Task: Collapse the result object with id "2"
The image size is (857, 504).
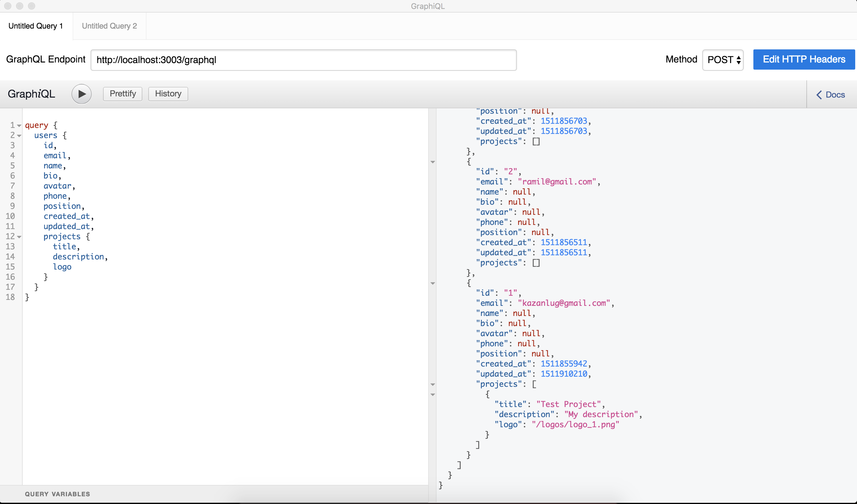Action: pyautogui.click(x=433, y=162)
